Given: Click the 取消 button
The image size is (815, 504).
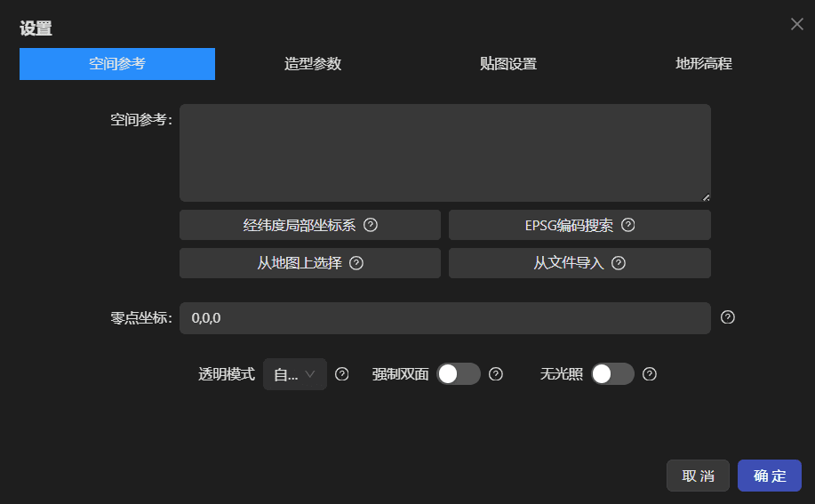Looking at the screenshot, I should 698,476.
